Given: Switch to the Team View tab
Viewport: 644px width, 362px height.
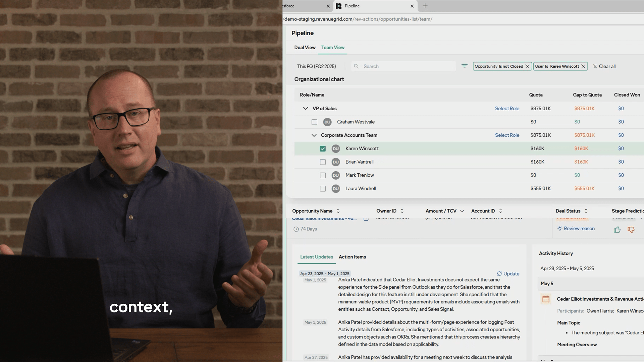Looking at the screenshot, I should point(333,48).
